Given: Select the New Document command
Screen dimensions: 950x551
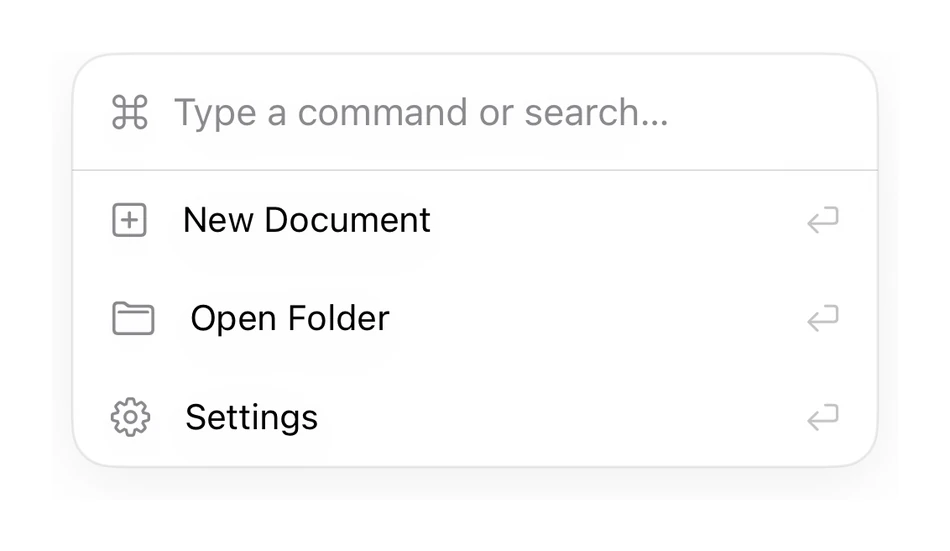Looking at the screenshot, I should (475, 220).
